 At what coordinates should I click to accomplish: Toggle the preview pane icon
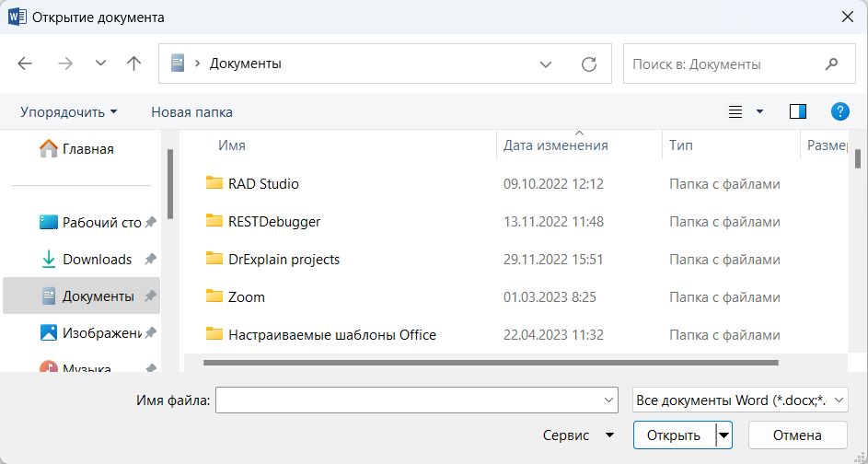pos(798,111)
